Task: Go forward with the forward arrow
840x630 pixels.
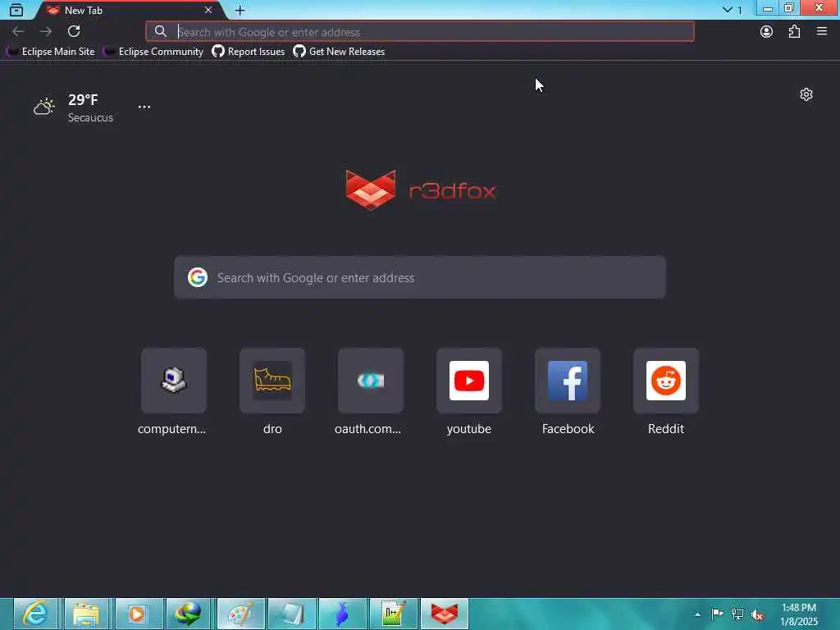Action: [46, 32]
